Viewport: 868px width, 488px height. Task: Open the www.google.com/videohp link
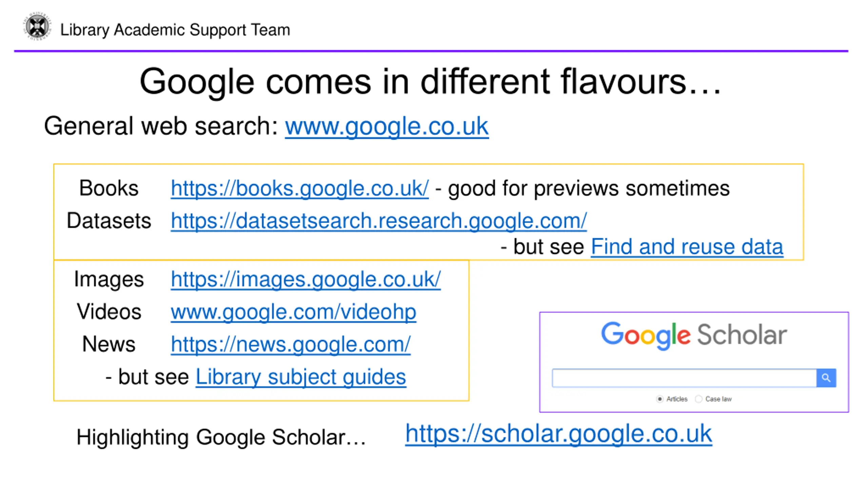(293, 312)
